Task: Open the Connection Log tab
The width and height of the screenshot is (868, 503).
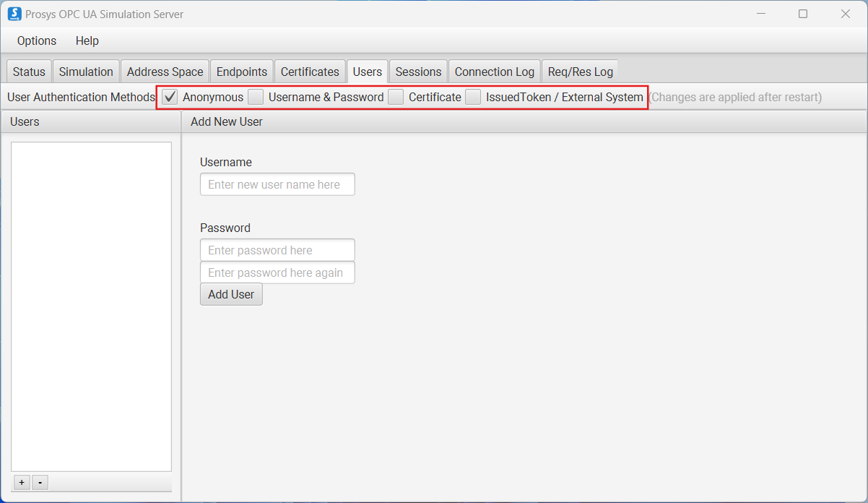Action: point(495,72)
